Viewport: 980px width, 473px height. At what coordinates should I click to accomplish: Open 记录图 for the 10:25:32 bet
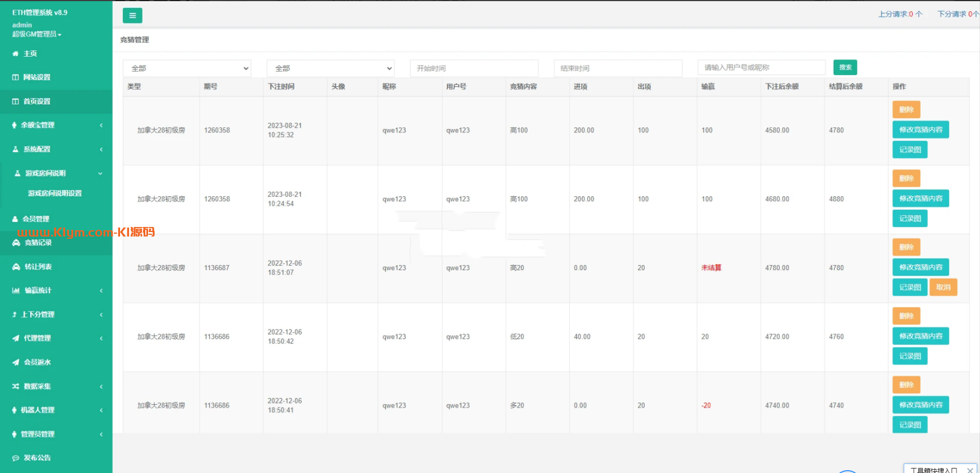coord(910,150)
